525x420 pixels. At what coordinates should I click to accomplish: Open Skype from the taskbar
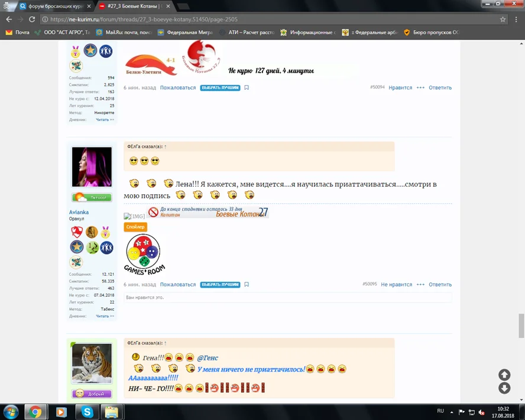[87, 412]
